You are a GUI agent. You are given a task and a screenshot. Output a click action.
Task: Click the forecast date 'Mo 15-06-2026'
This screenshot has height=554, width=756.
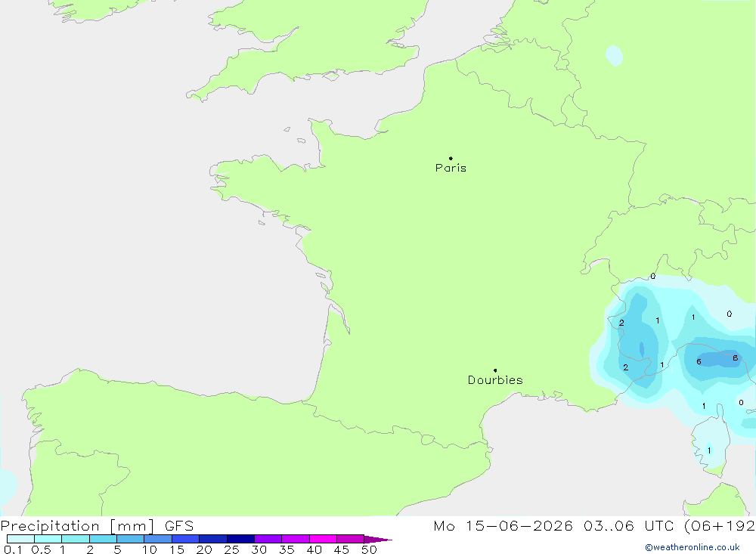point(503,526)
